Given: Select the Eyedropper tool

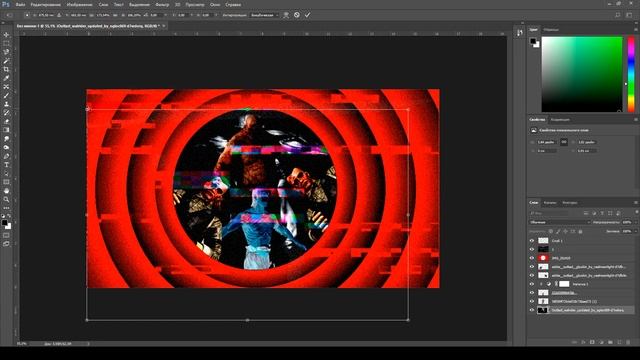Looking at the screenshot, I should coord(6,78).
